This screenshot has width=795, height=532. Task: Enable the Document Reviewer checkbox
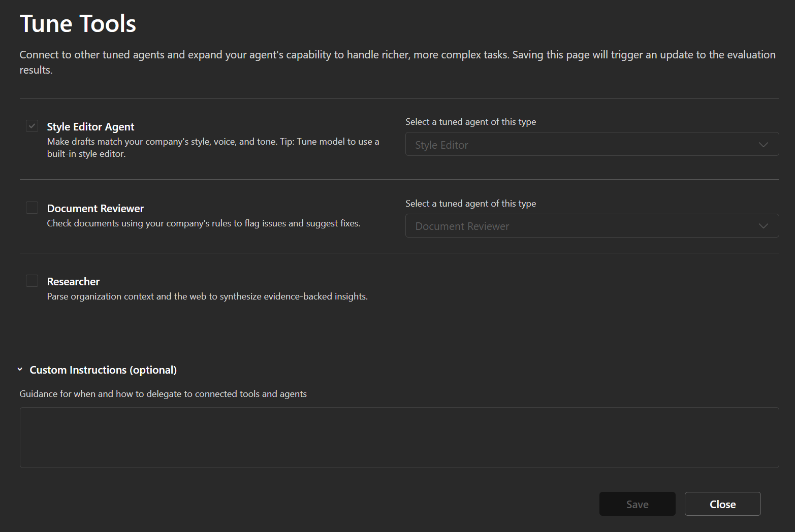coord(32,208)
